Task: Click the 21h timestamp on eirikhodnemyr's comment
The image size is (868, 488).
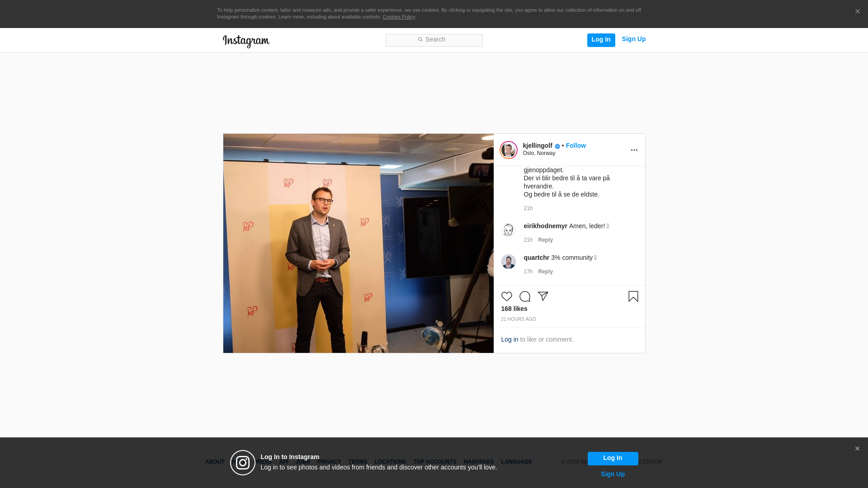Action: click(x=528, y=240)
